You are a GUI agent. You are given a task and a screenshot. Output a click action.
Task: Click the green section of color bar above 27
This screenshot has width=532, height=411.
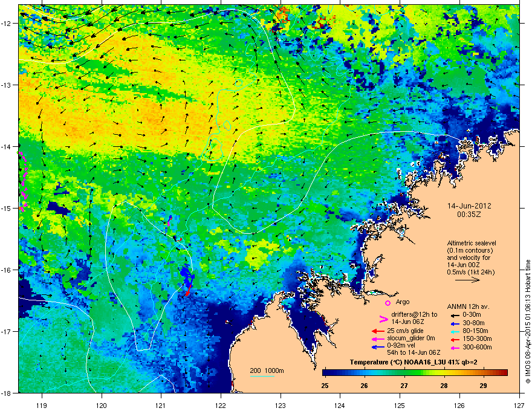(404, 373)
